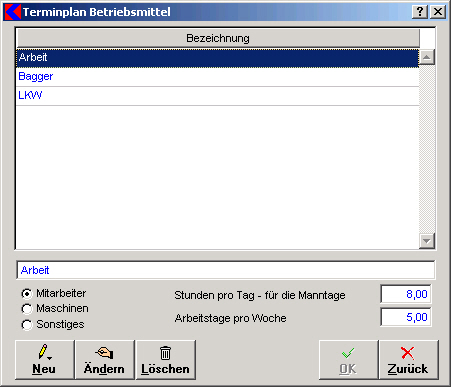Screen dimensions: 451x387
Task: Click the help question mark button in title bar
Action: 420,12
